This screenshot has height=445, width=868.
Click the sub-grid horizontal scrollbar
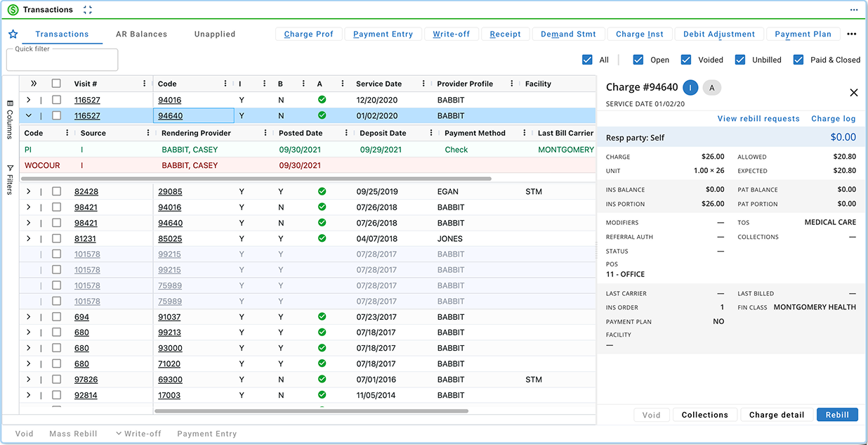(257, 179)
